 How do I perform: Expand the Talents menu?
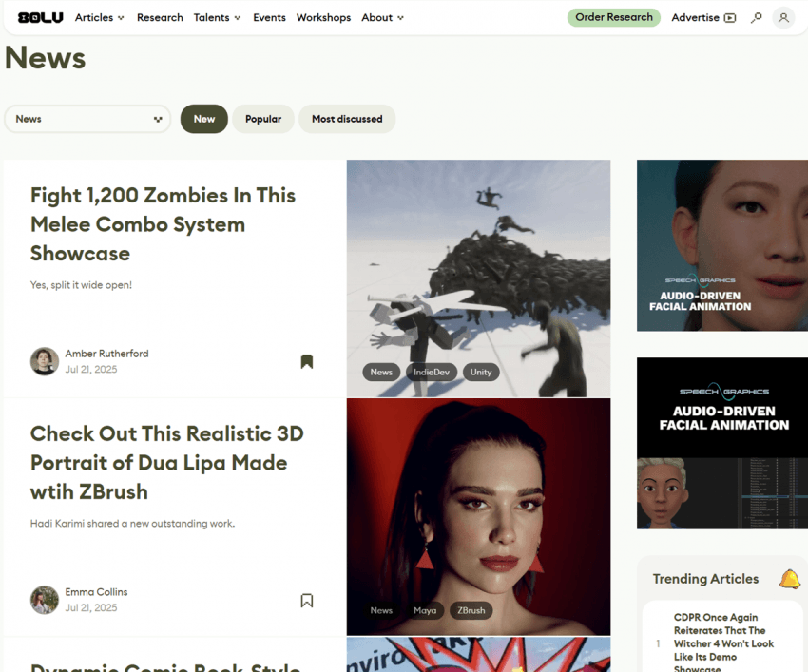[217, 17]
